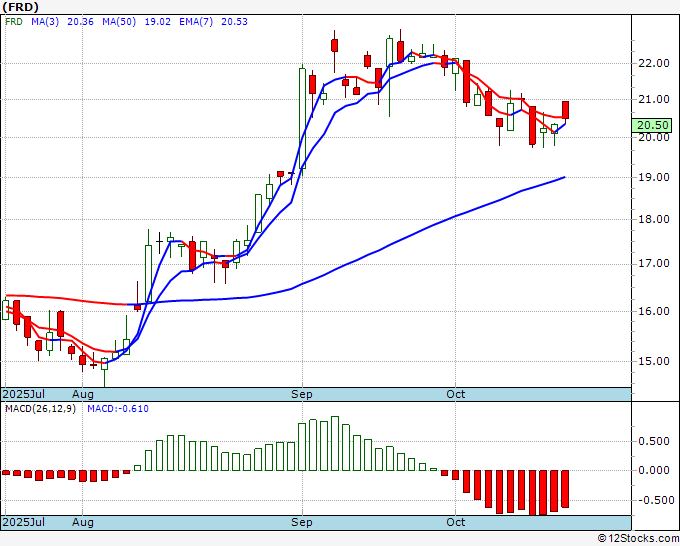Viewport: 680px width, 546px height.
Task: Click the ©12Stocks.com credit link
Action: pos(638,539)
